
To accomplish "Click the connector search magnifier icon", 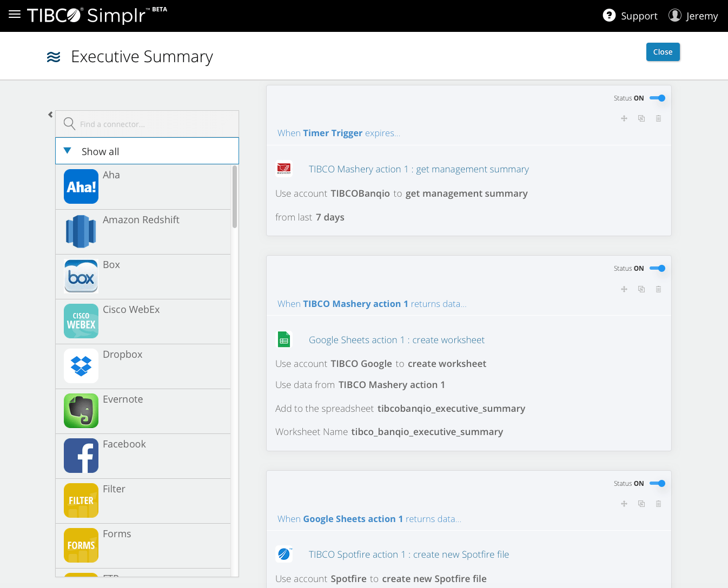I will (x=69, y=124).
